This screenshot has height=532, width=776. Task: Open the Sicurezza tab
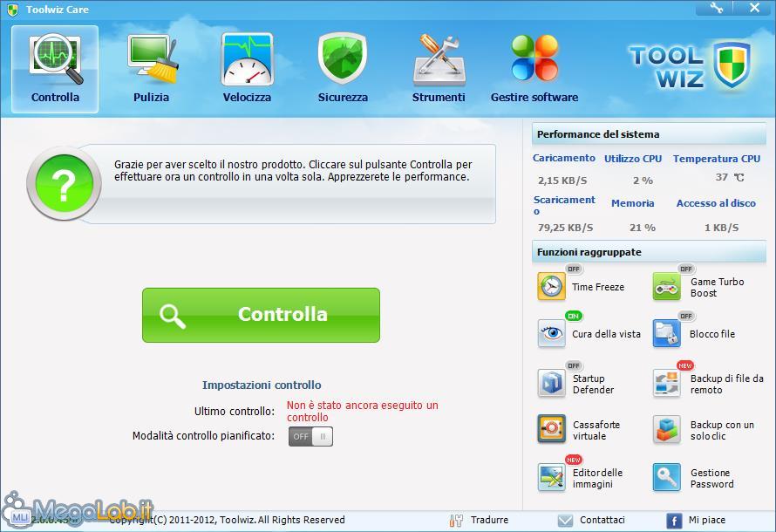tap(343, 69)
